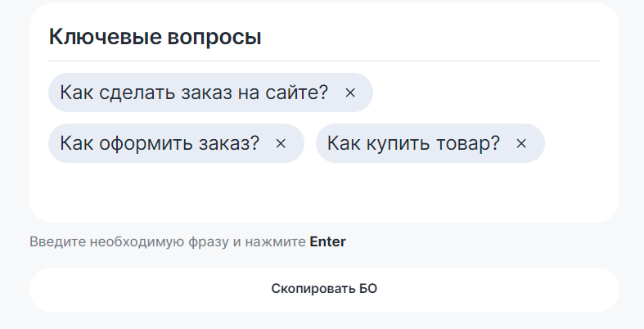Remove the "Как сделать заказ на сайте?" tag
Viewport: 644px width, 329px height.
pyautogui.click(x=350, y=93)
